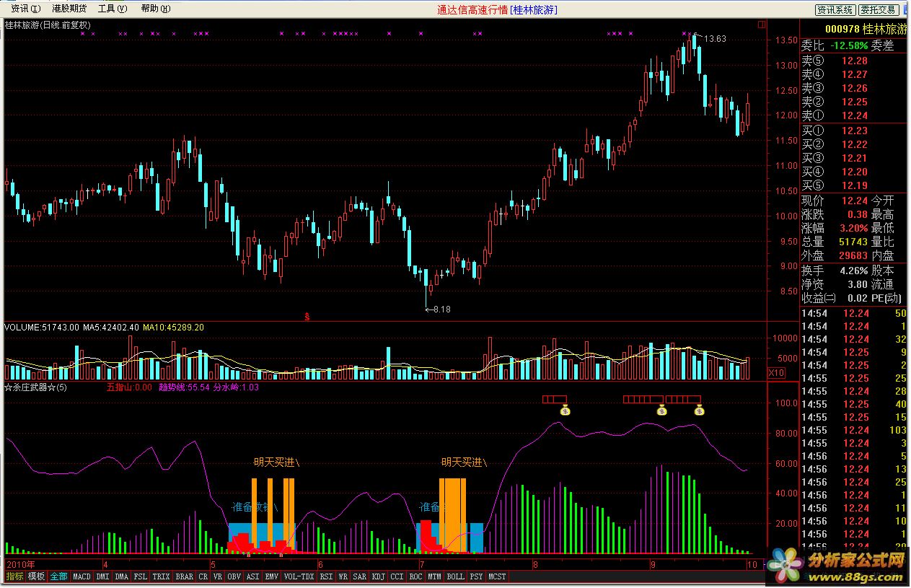Click the 委托交易 button
911x588 pixels.
click(879, 9)
